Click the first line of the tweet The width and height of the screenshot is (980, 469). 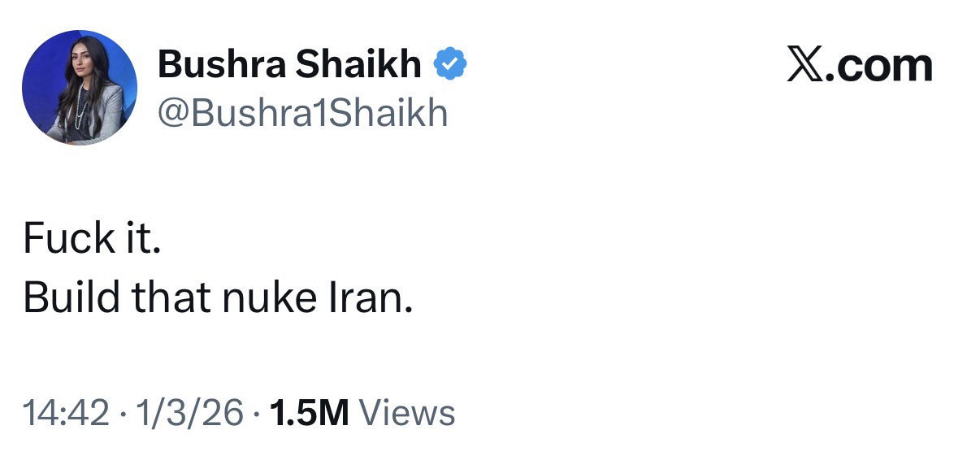tap(92, 238)
